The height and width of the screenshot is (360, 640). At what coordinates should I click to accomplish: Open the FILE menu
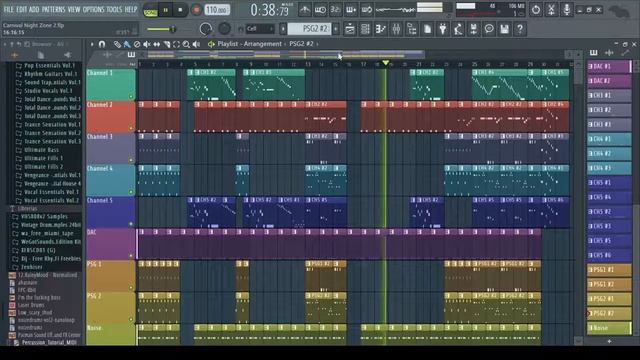[x=8, y=9]
